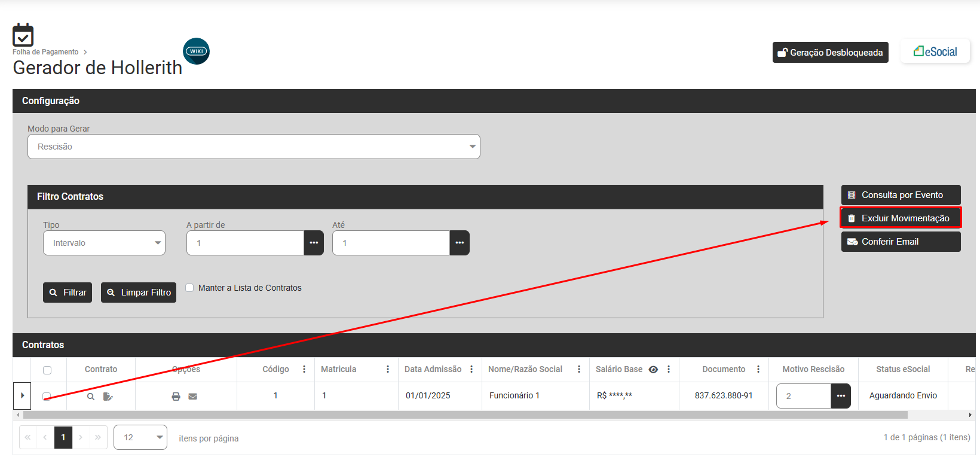Open Código column options menu
The width and height of the screenshot is (980, 457).
pyautogui.click(x=304, y=369)
